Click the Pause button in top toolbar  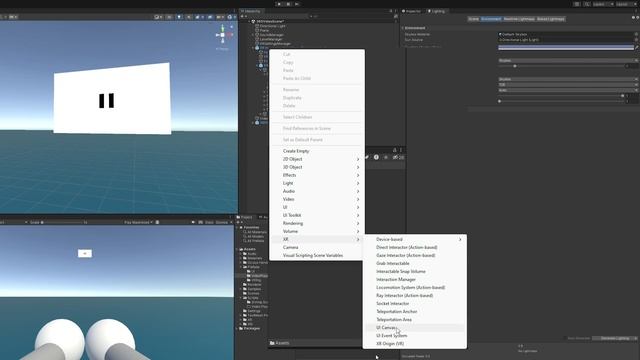point(288,4)
